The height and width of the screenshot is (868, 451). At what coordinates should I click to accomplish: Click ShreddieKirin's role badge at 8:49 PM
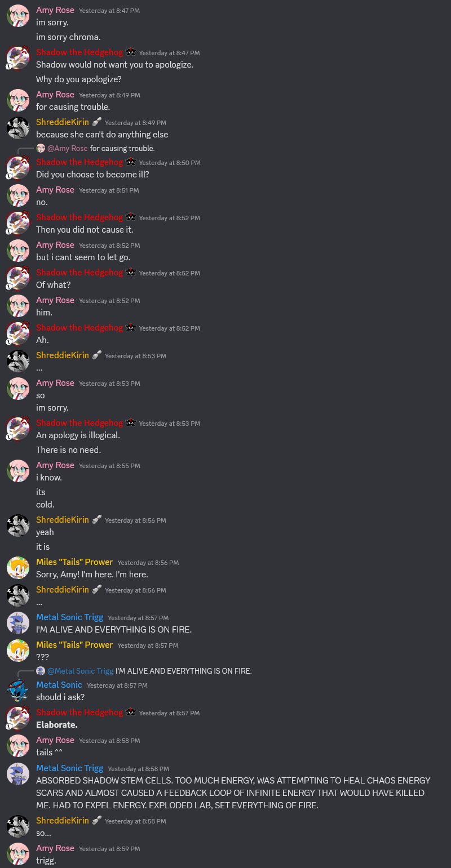coord(96,122)
